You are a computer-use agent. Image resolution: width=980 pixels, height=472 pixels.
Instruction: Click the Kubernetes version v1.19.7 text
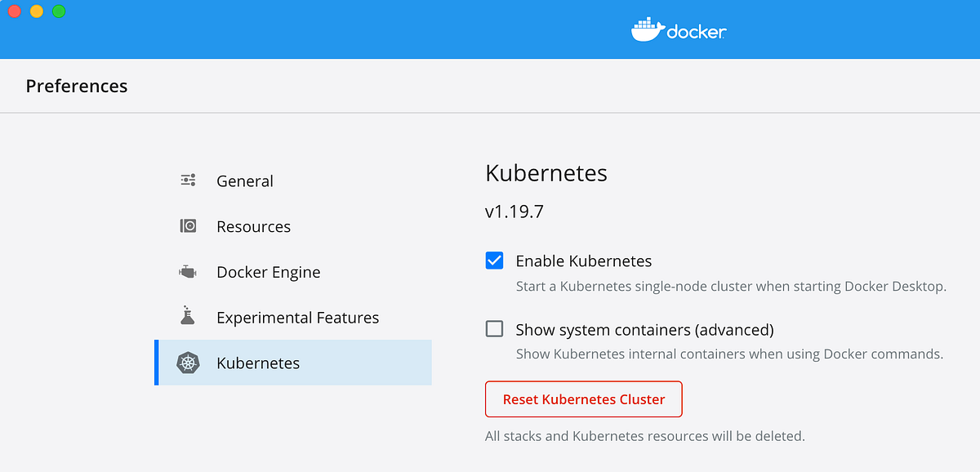coord(514,212)
